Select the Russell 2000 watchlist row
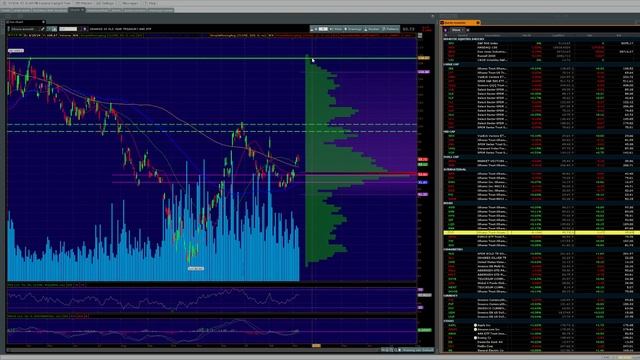Viewport: 640px width, 360px height. pos(541,56)
